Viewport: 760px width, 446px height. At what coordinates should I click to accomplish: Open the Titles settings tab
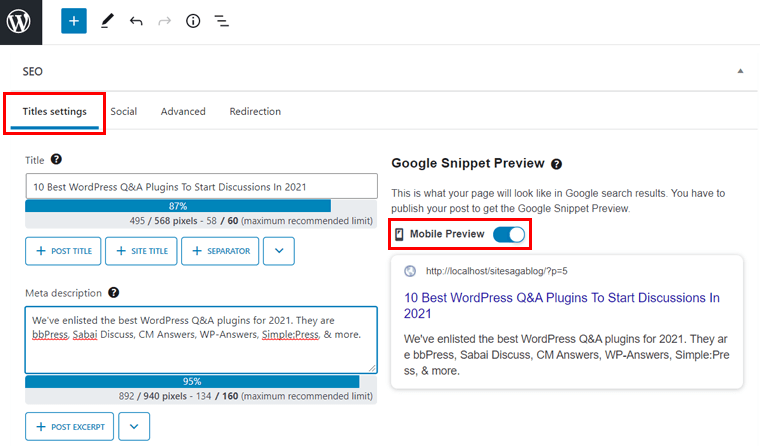tap(54, 112)
